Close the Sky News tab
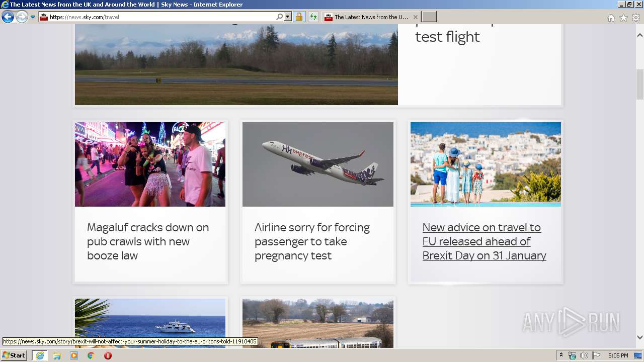 click(416, 17)
